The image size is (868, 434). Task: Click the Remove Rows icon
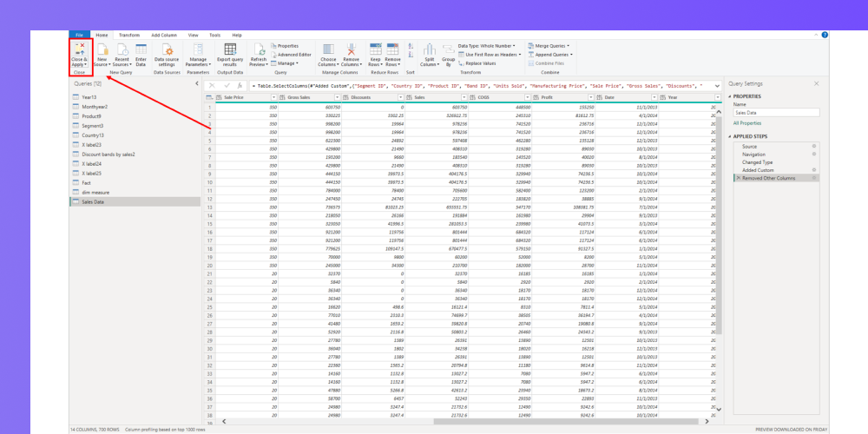(x=392, y=49)
